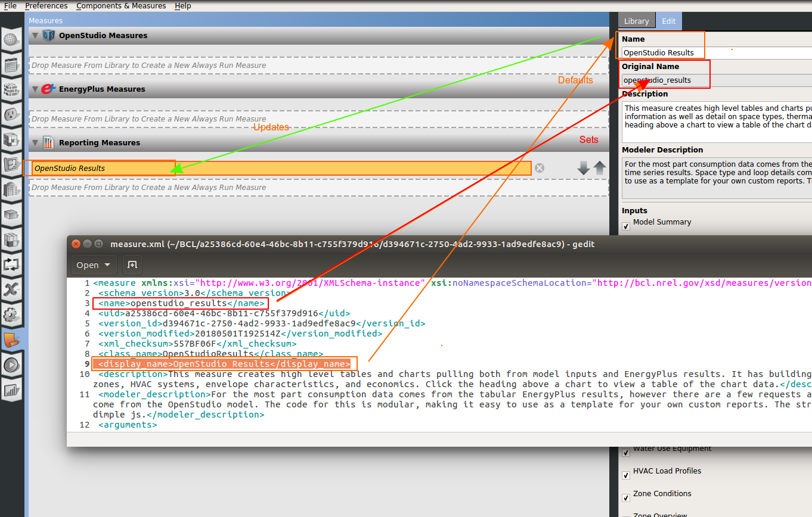This screenshot has height=517, width=812.
Task: Toggle the HVAC Load Profiles checkbox
Action: tap(626, 475)
